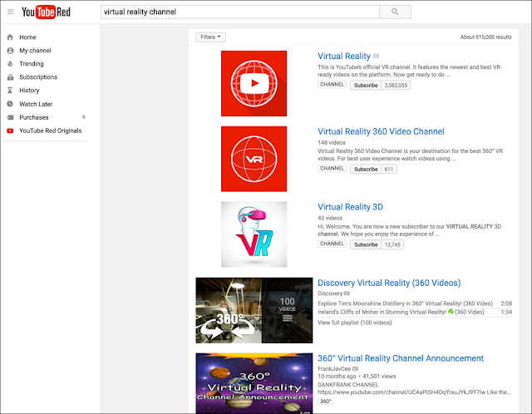Open History in the sidebar
The image size is (532, 414).
pos(29,91)
